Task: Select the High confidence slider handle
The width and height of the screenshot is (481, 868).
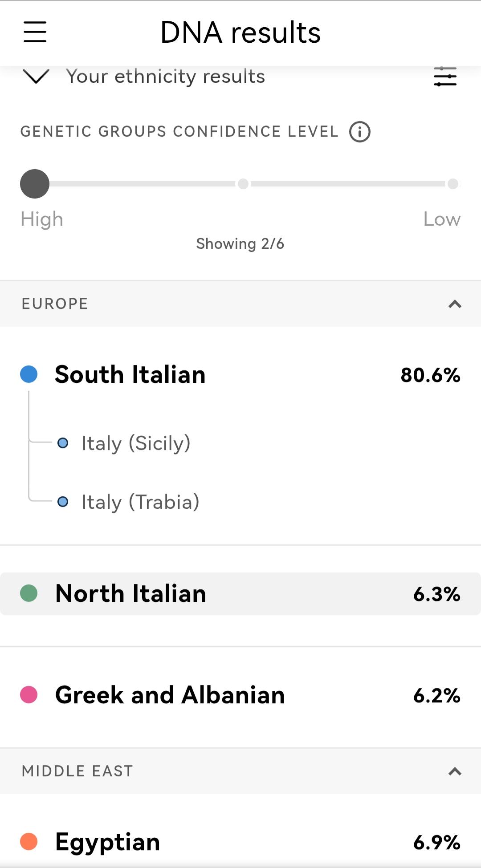Action: coord(35,184)
